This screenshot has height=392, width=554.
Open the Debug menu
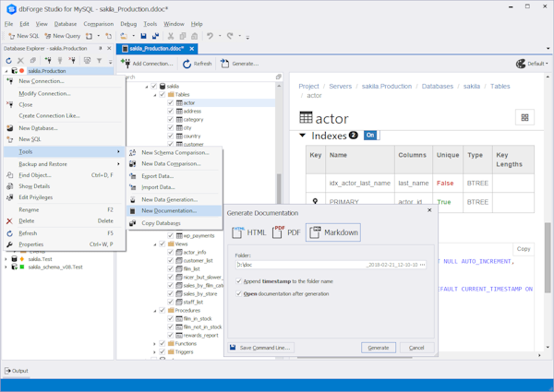click(128, 24)
